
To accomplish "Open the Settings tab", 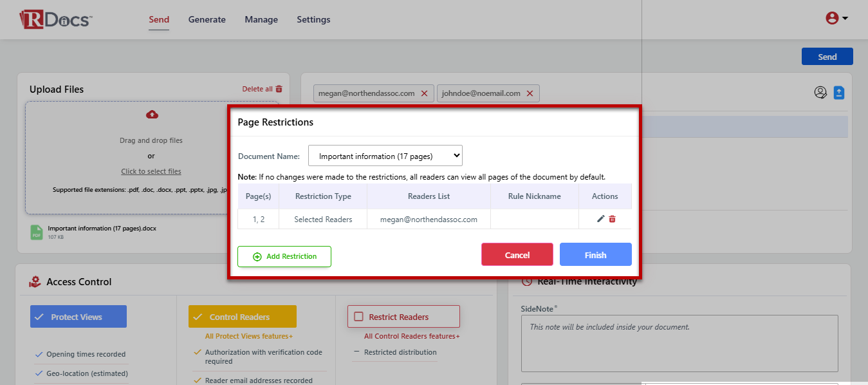I will pyautogui.click(x=313, y=19).
